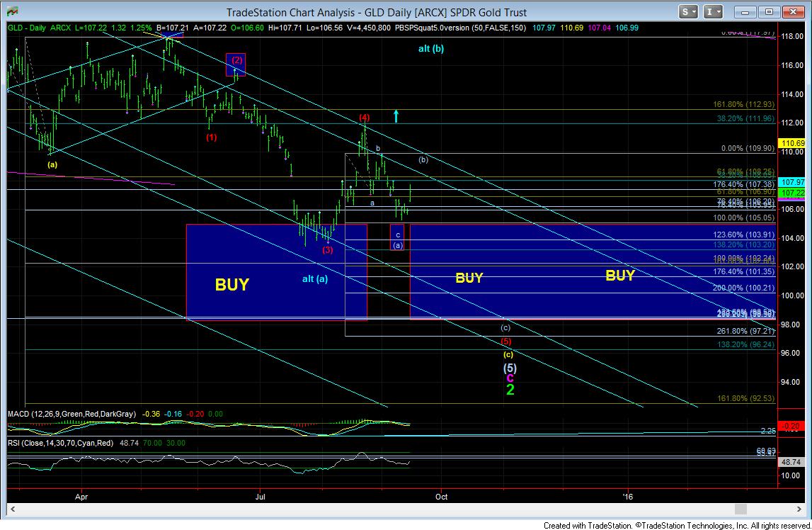
Task: Select the white (b) wave label
Action: coord(423,159)
